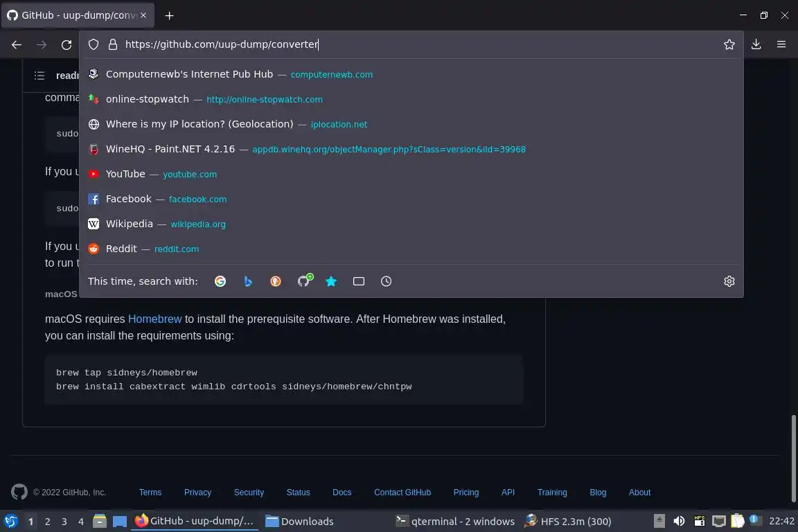Search this time with DuckDuckGo
This screenshot has width=798, height=532.
click(275, 281)
